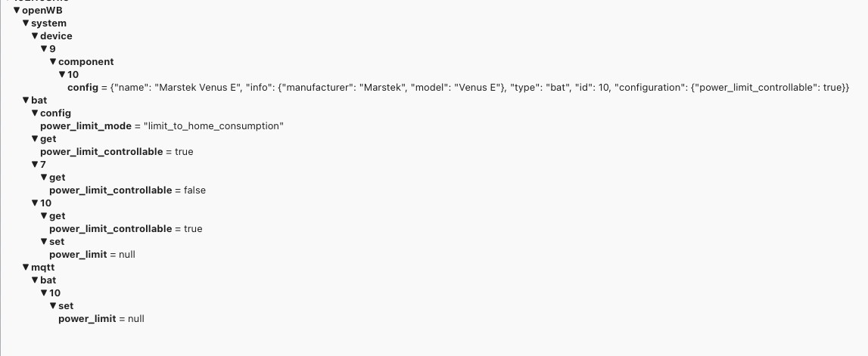Collapse the bat node directly under openWB
Image resolution: width=868 pixels, height=356 pixels.
pos(25,101)
